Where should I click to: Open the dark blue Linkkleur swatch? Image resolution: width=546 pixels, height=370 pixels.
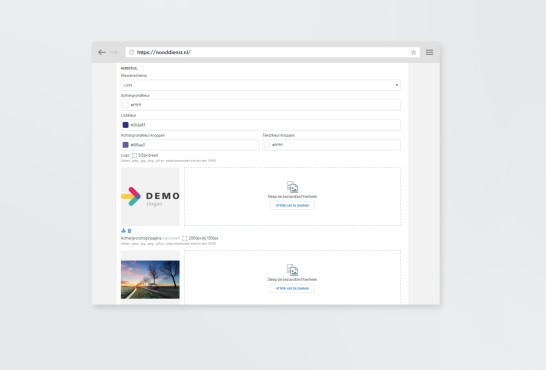(125, 125)
